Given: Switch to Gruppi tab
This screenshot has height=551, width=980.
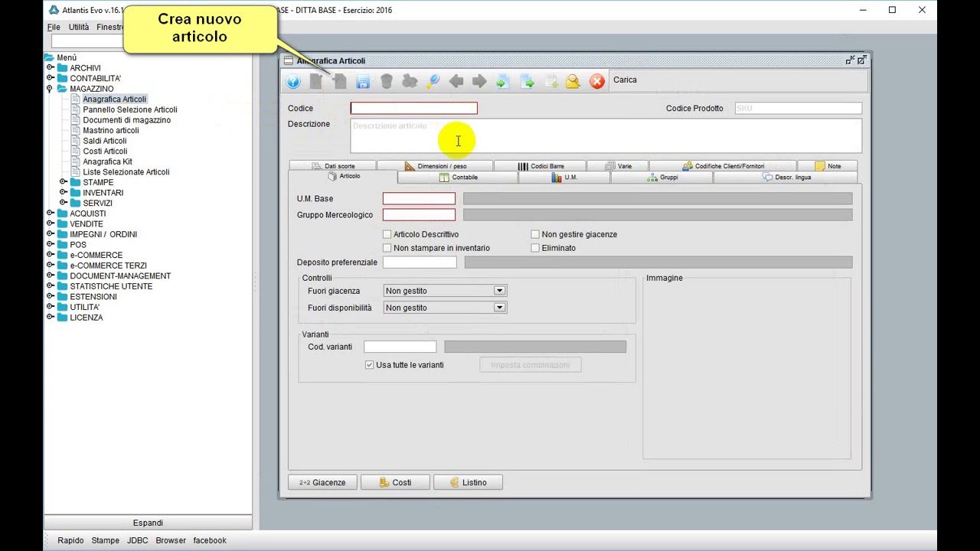Looking at the screenshot, I should 661,178.
